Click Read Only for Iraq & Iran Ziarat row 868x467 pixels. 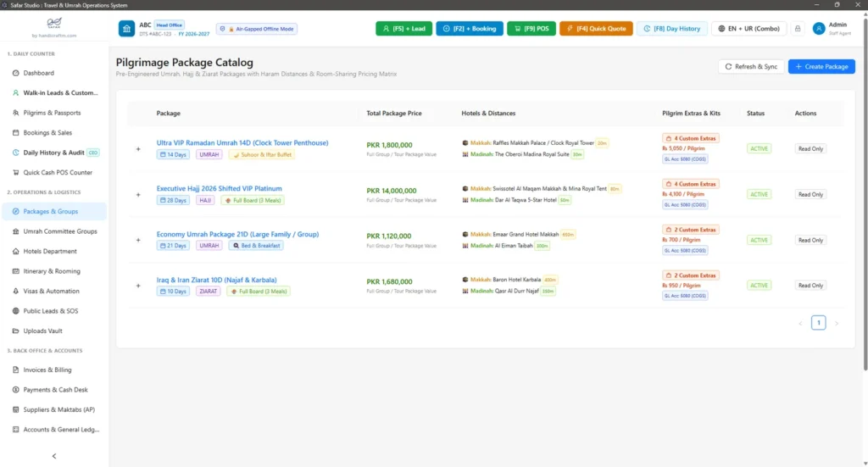coord(810,286)
